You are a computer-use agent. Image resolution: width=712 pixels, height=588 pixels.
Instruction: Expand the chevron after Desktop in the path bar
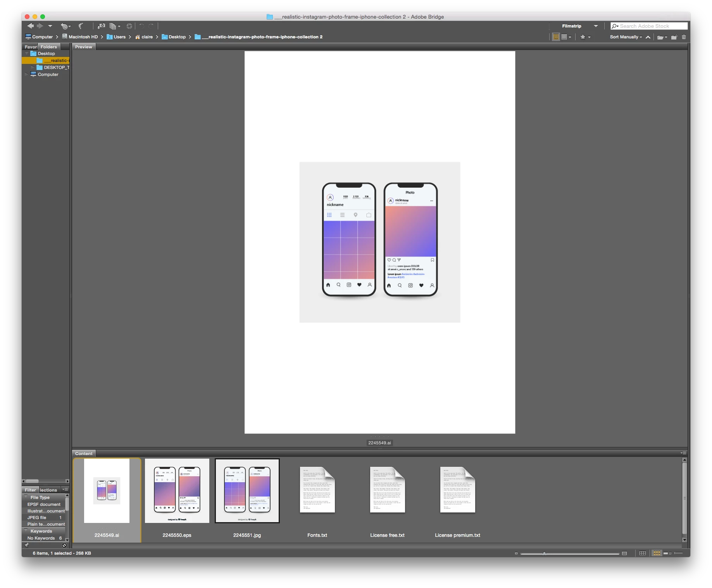tap(190, 37)
